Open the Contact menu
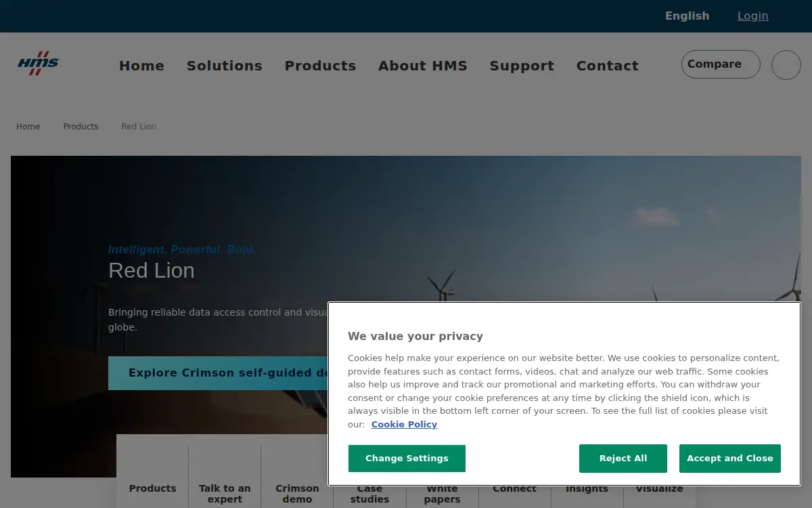 coord(607,66)
